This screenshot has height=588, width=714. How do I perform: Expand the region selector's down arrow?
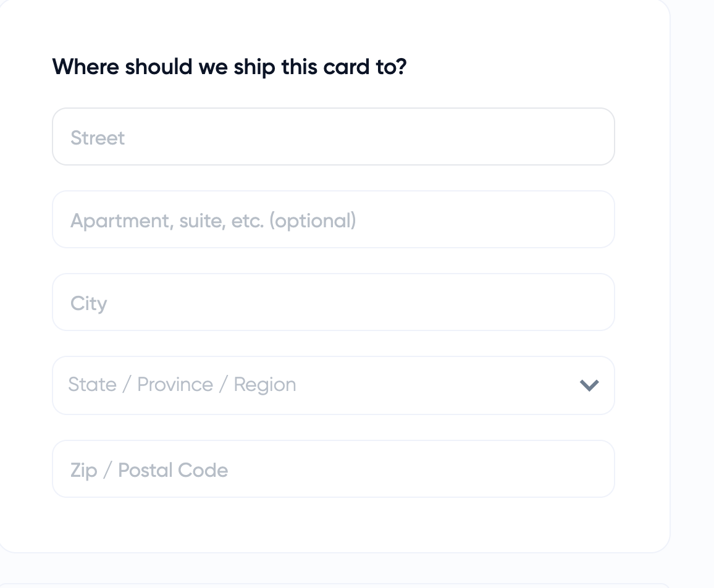589,385
